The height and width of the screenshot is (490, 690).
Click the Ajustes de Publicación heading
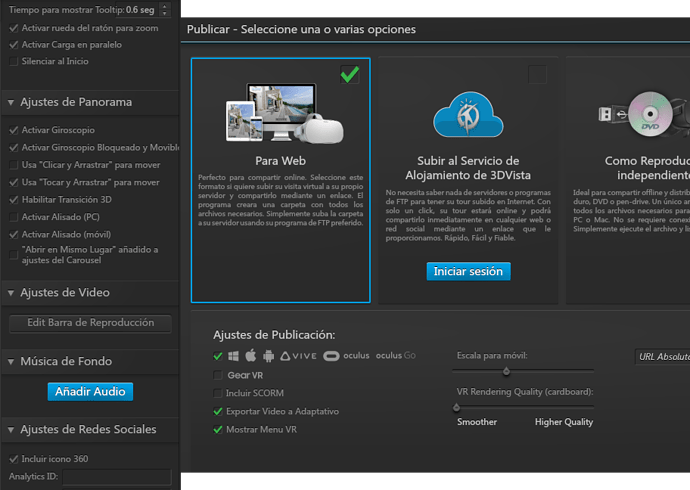[274, 335]
